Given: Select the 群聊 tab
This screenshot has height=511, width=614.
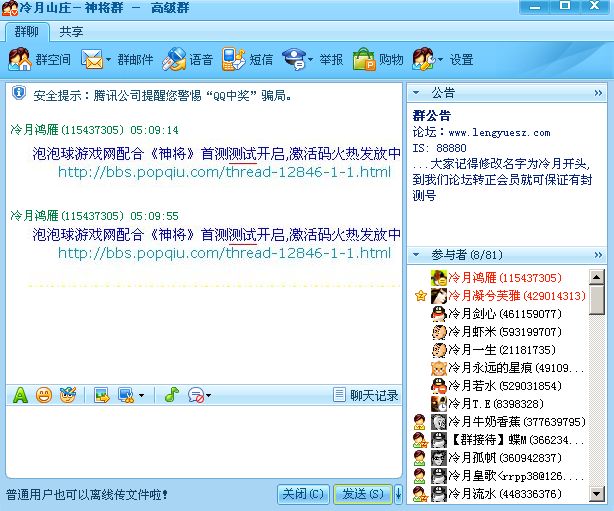Looking at the screenshot, I should click(26, 31).
